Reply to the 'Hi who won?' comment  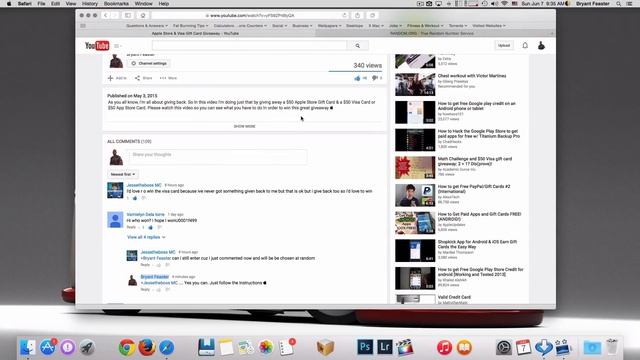pos(131,227)
